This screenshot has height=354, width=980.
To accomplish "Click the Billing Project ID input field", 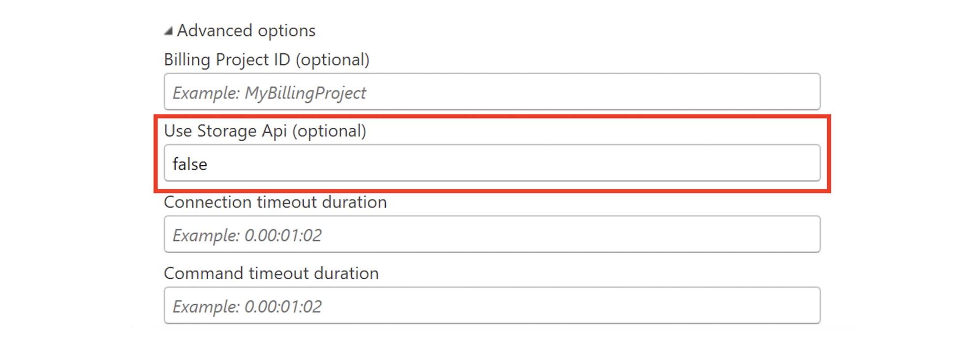I will click(492, 92).
